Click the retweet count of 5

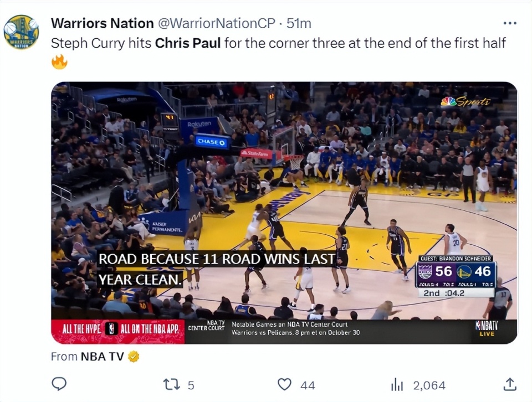[x=191, y=385]
